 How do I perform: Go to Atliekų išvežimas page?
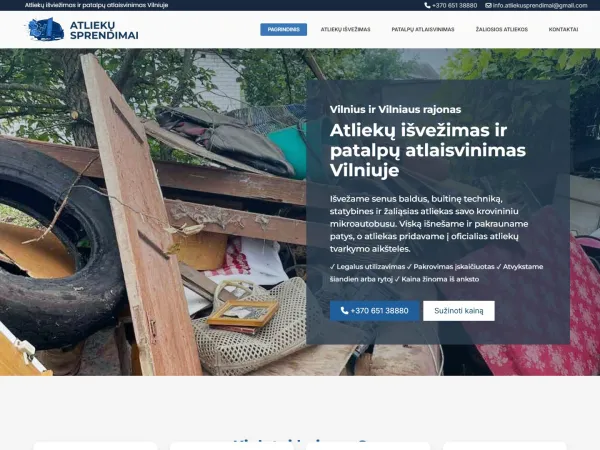click(345, 29)
